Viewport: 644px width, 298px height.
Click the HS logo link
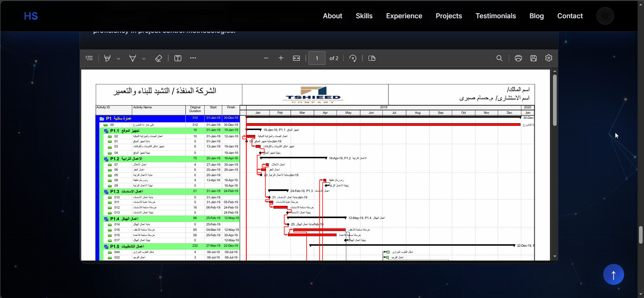click(31, 16)
